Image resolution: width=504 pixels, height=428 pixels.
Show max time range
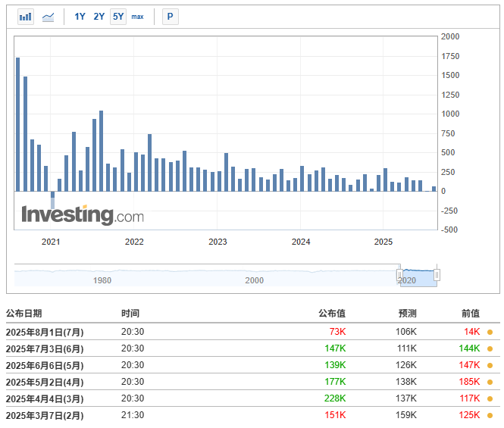137,17
